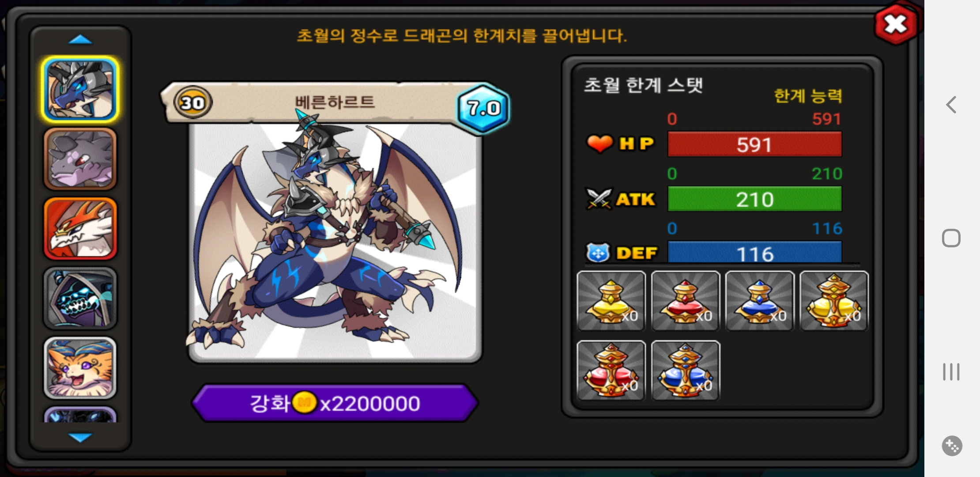This screenshot has height=477, width=980.
Task: Select the large yellow essence potion
Action: [834, 301]
